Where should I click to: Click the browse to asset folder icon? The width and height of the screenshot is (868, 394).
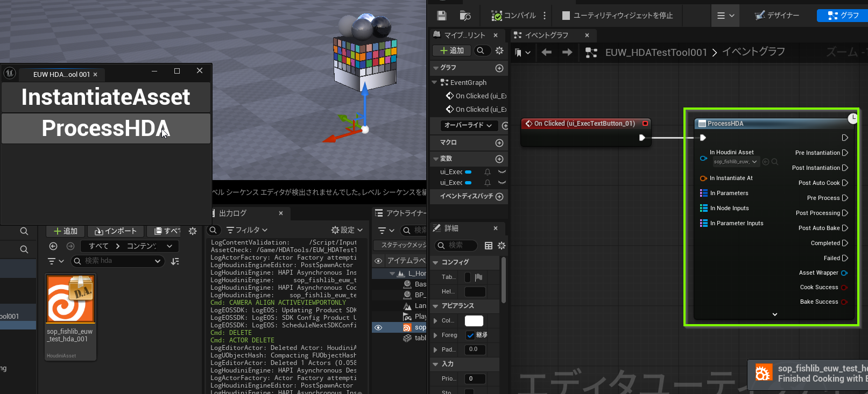465,16
